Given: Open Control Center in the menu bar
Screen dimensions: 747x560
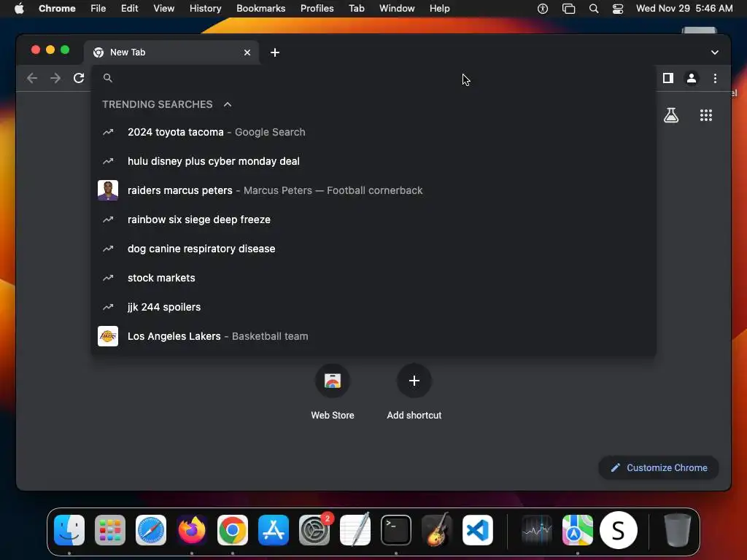Looking at the screenshot, I should coord(617,9).
